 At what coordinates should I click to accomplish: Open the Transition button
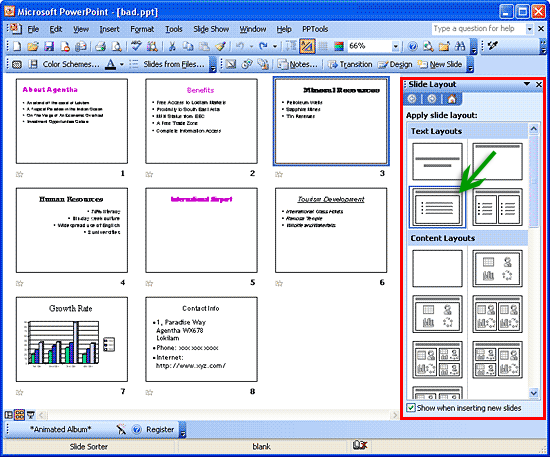point(350,64)
